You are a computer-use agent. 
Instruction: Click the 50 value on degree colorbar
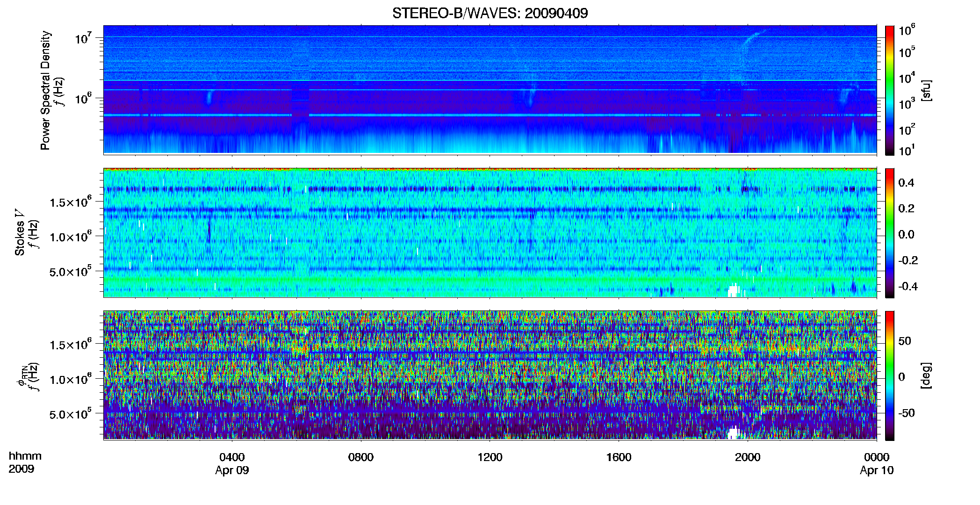point(905,341)
